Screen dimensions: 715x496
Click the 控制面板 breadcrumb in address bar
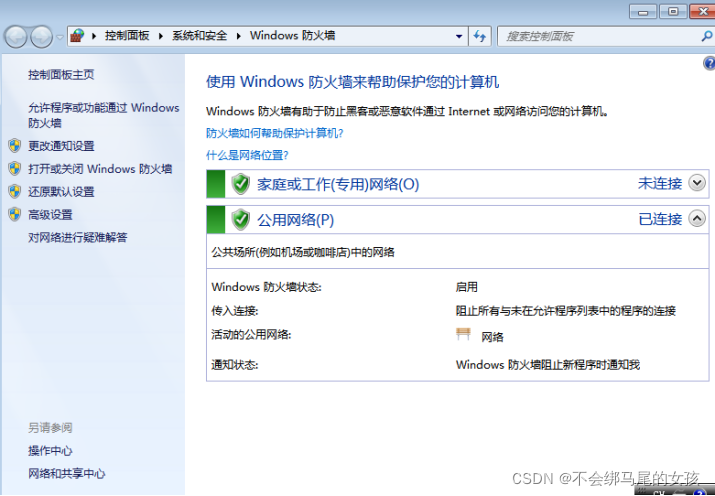(x=127, y=36)
